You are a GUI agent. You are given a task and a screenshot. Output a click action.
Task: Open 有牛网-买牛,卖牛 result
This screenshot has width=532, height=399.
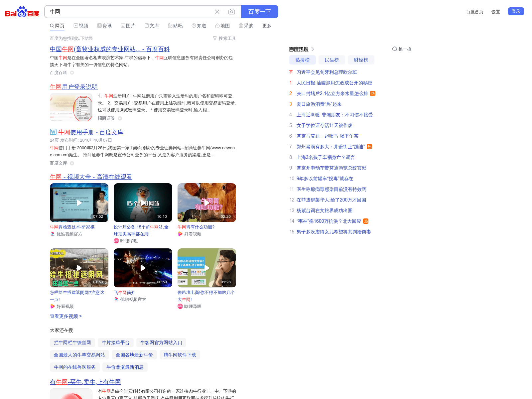pyautogui.click(x=85, y=382)
